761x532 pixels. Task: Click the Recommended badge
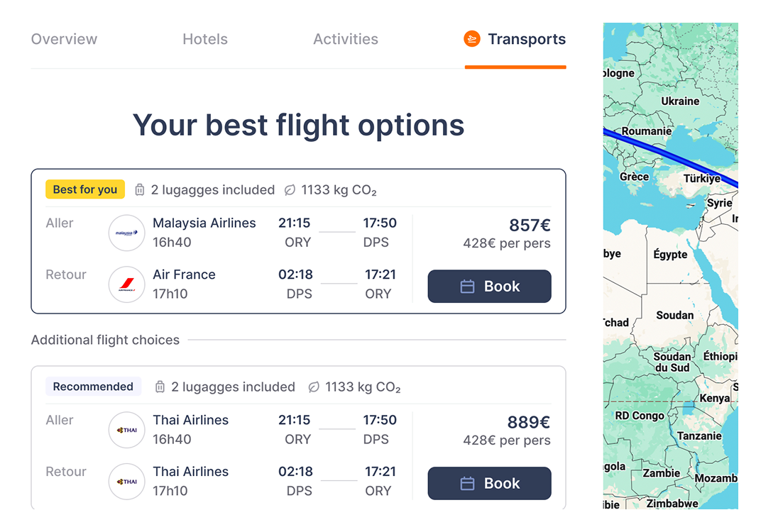[93, 387]
